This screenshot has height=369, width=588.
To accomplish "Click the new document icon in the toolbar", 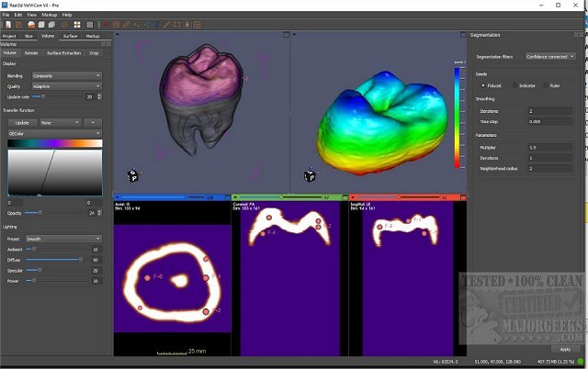I will (8, 25).
